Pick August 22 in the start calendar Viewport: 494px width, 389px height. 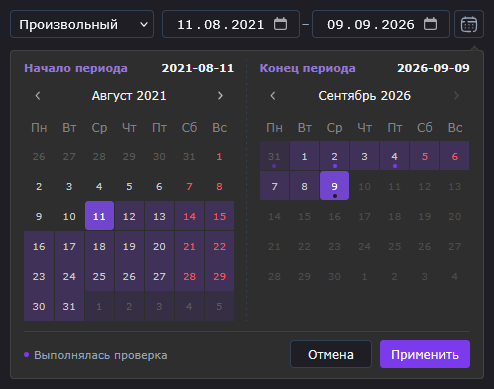coord(219,246)
